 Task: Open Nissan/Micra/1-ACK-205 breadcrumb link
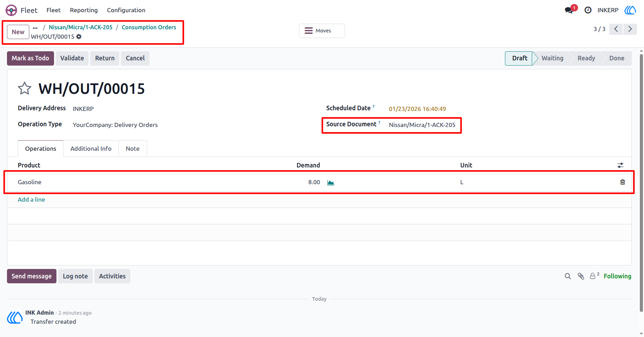(80, 27)
